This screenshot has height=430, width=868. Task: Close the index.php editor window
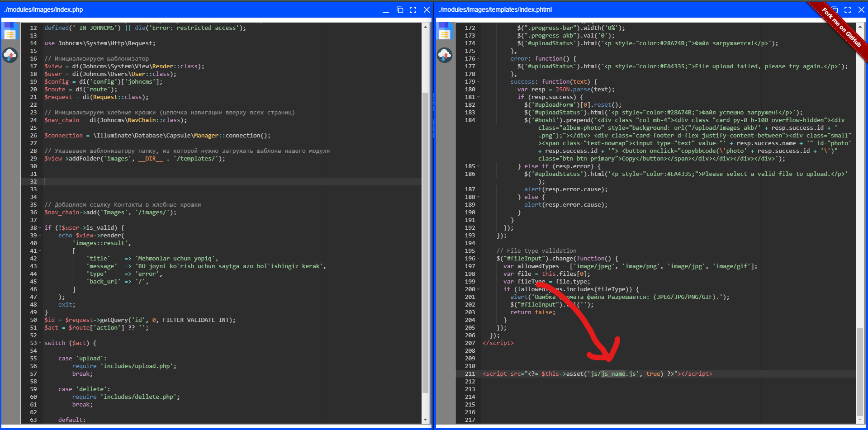(x=427, y=10)
